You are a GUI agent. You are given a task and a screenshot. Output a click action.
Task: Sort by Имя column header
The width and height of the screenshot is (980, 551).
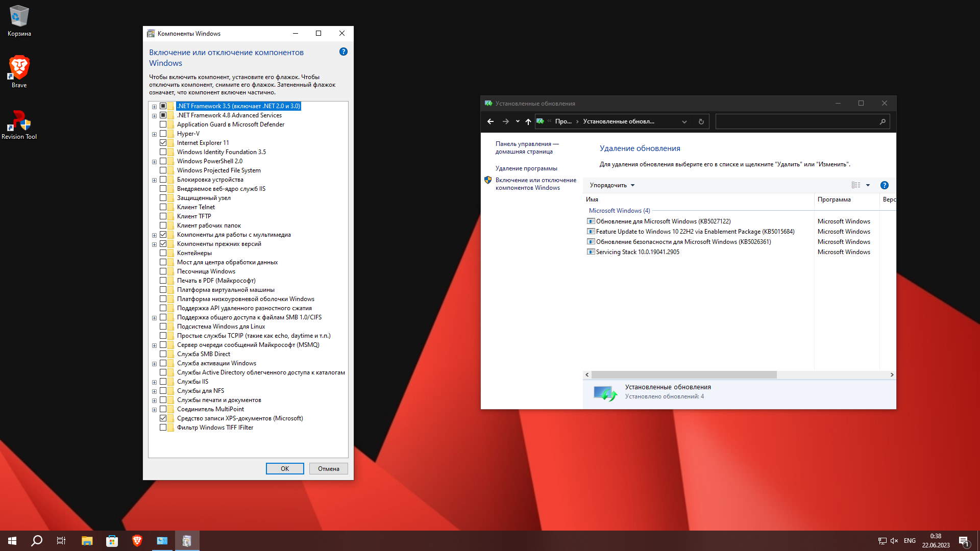592,199
